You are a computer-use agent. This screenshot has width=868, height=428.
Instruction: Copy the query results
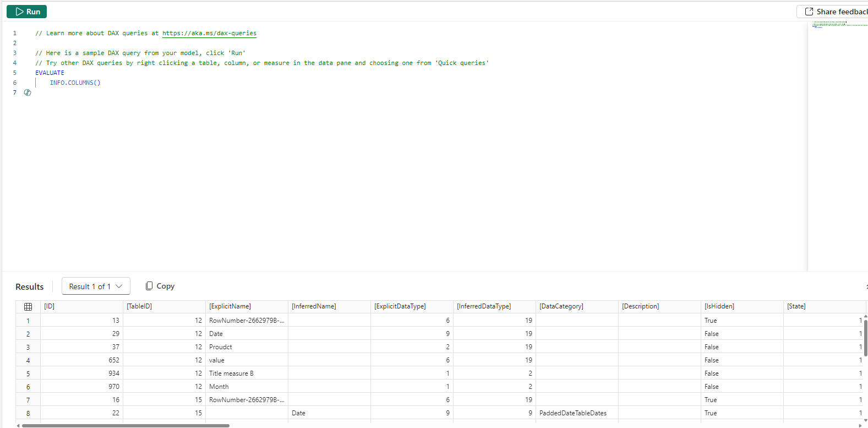coord(160,286)
